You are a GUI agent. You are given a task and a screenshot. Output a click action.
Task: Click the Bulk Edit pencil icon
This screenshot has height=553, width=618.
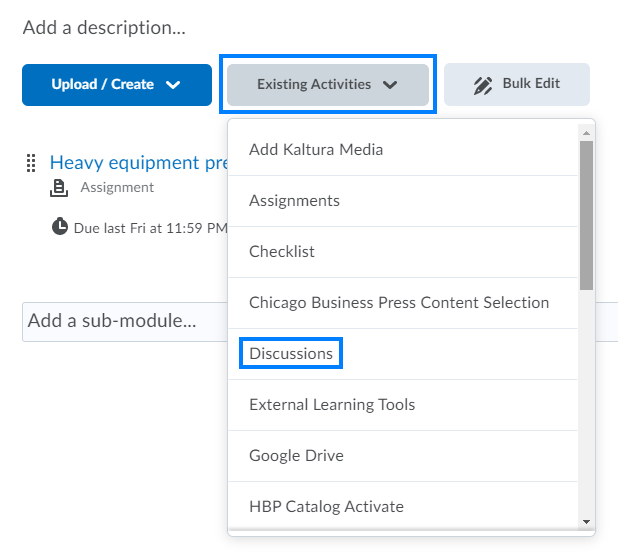coord(483,85)
